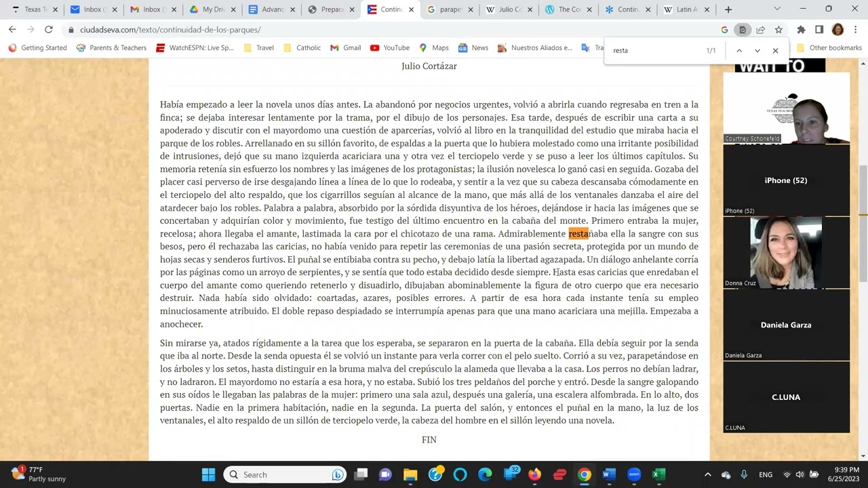The height and width of the screenshot is (488, 868).
Task: Click the taskbar Search box
Action: point(285,474)
